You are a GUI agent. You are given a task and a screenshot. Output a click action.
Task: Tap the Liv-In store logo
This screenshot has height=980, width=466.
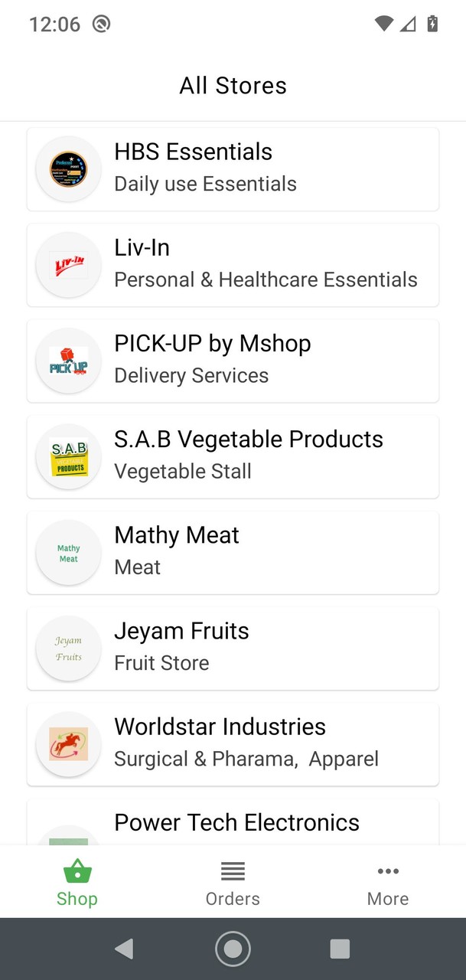coord(69,265)
